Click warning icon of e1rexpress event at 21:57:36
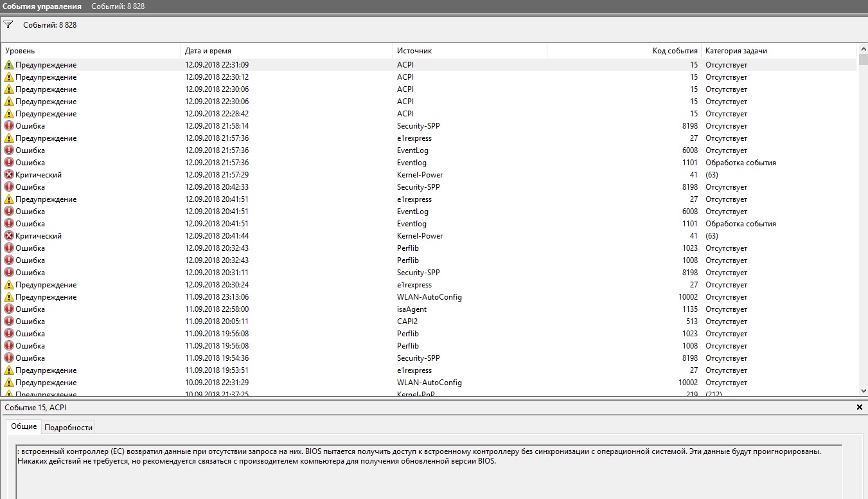 [9, 138]
